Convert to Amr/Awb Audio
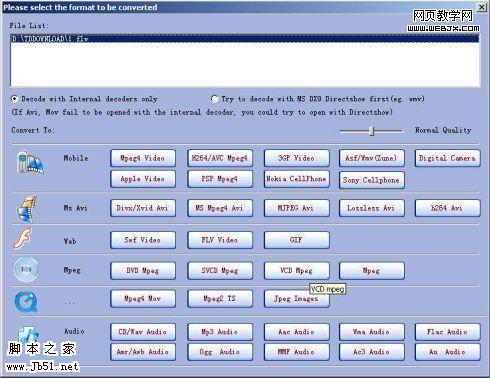This screenshot has height=378, width=490. pyautogui.click(x=143, y=352)
